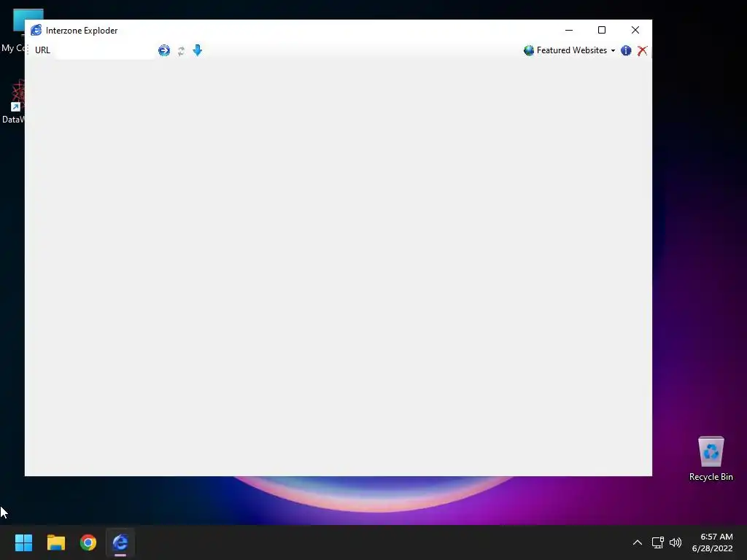
Task: Open the Windows Start menu
Action: tap(23, 542)
